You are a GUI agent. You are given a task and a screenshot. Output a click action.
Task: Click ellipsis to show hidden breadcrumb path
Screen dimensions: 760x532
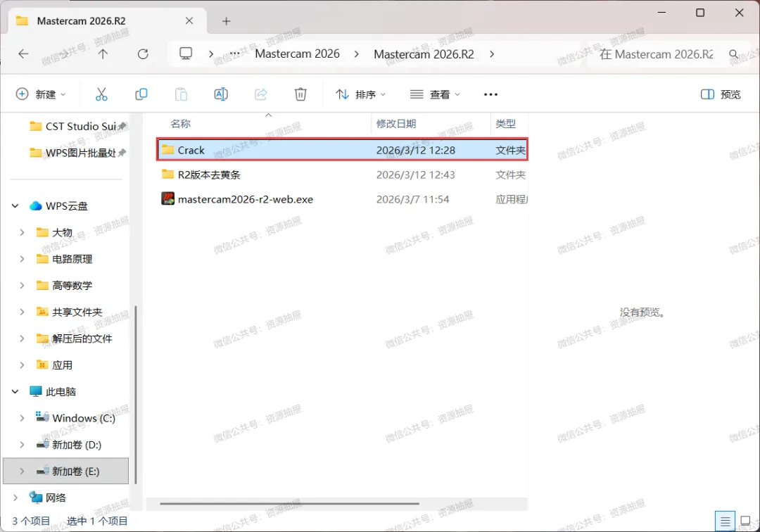tap(234, 53)
